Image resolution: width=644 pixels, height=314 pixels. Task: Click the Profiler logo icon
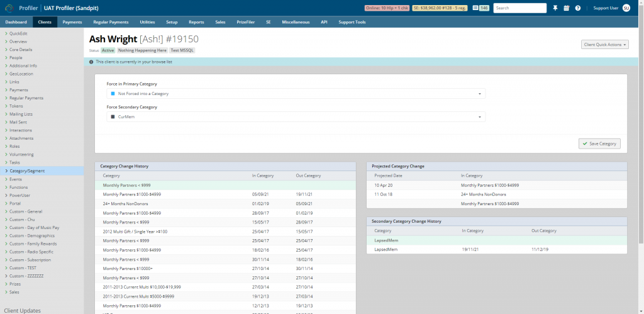[x=9, y=8]
